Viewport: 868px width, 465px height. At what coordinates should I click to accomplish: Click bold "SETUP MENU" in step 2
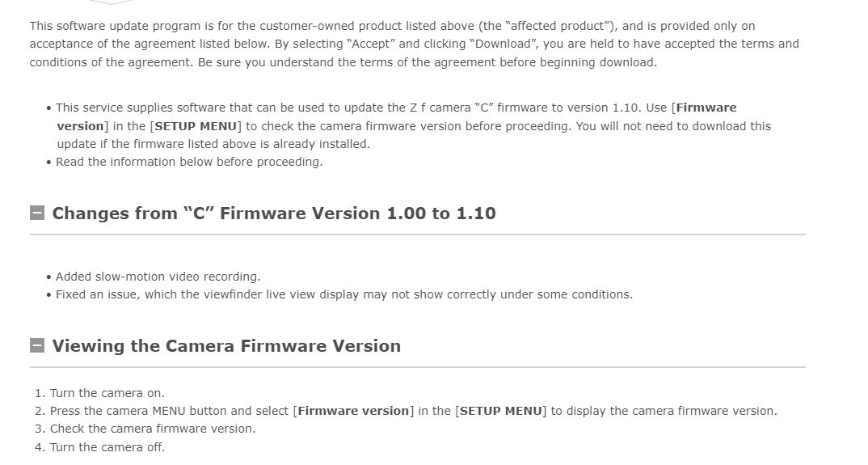(501, 411)
